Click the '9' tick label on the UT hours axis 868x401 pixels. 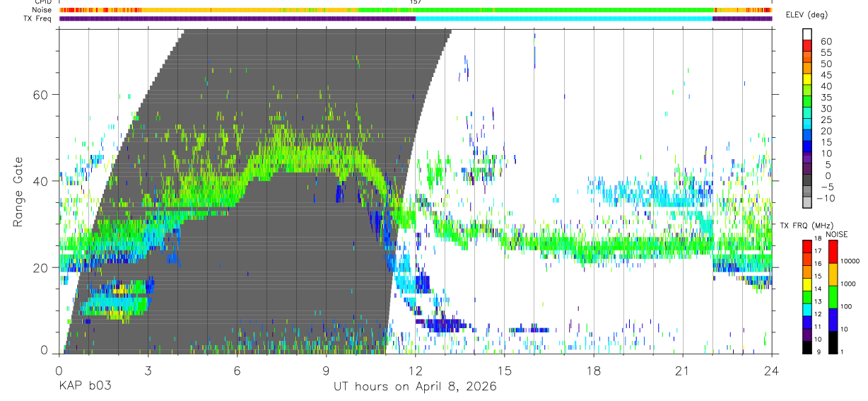click(326, 371)
